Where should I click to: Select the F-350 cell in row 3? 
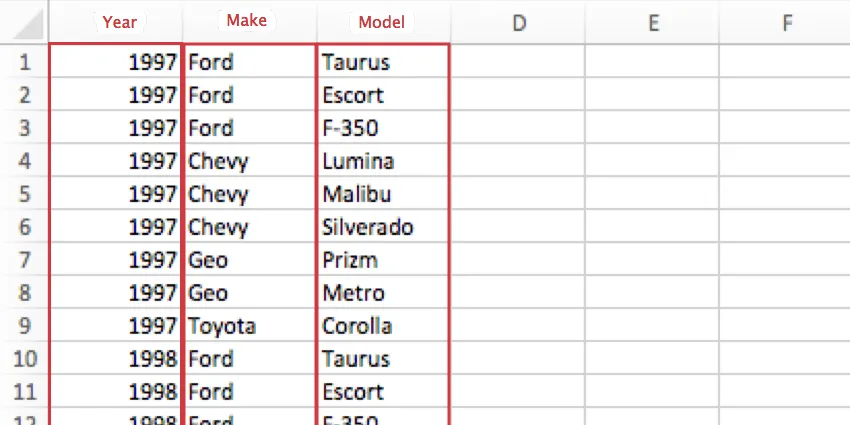(x=350, y=128)
